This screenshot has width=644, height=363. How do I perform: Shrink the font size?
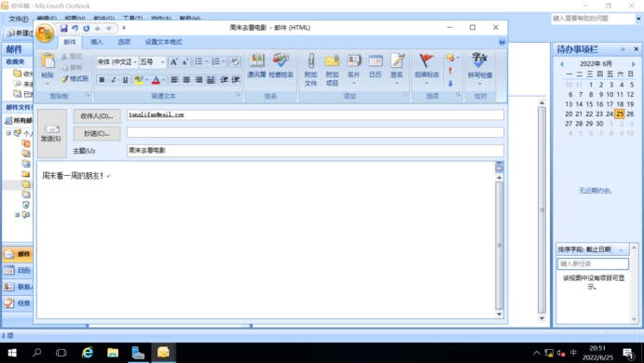185,62
